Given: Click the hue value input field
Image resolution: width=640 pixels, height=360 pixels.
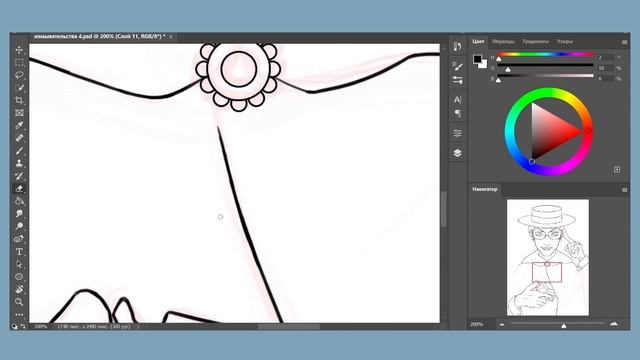Looking at the screenshot, I should [x=605, y=58].
